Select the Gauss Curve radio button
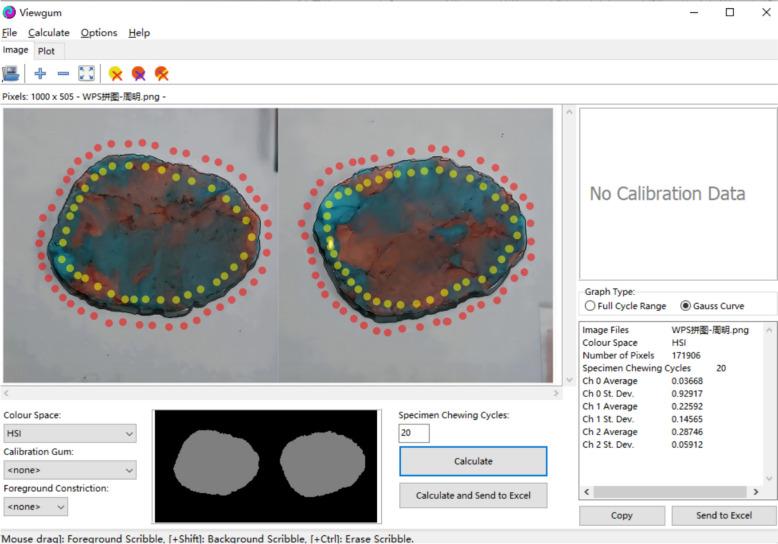The image size is (778, 544). (686, 306)
